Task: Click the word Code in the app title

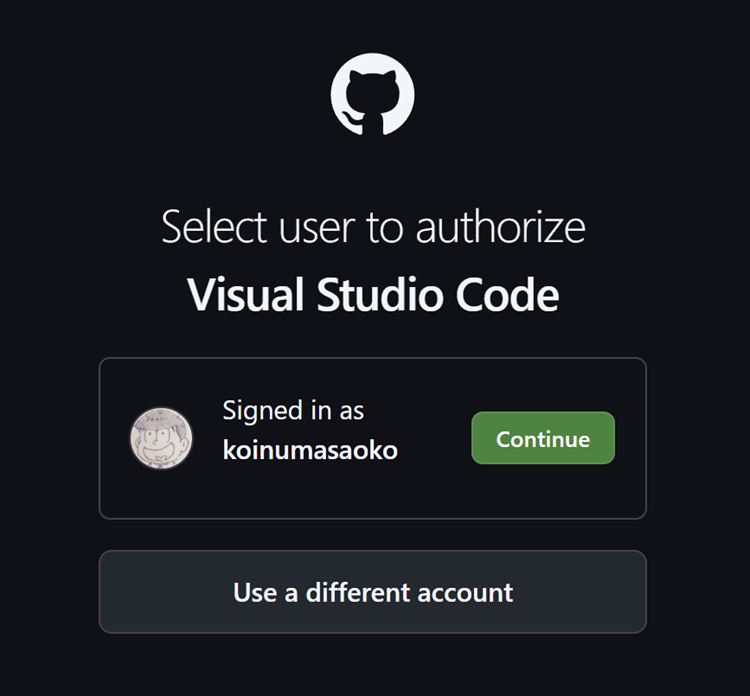Action: pos(507,295)
